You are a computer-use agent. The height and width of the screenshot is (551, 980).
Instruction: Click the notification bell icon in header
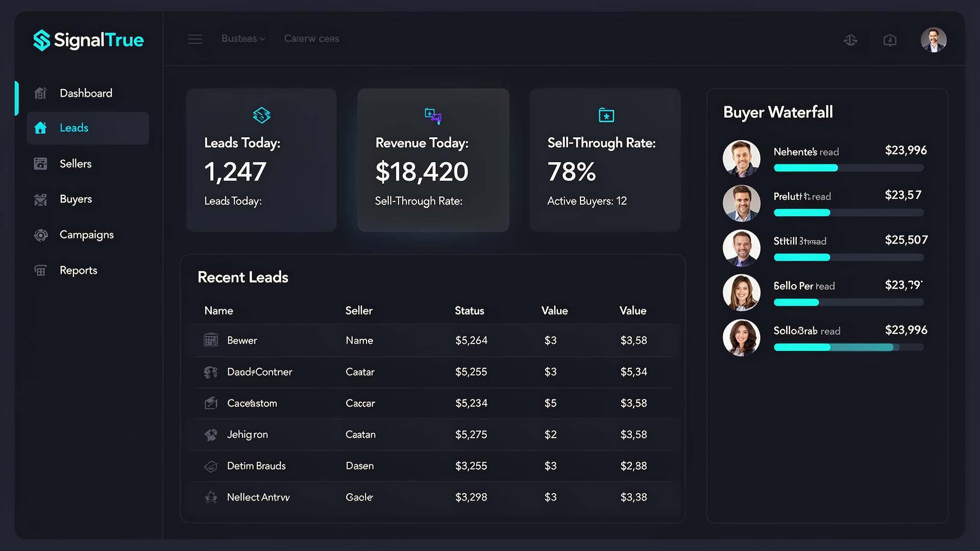pos(890,40)
